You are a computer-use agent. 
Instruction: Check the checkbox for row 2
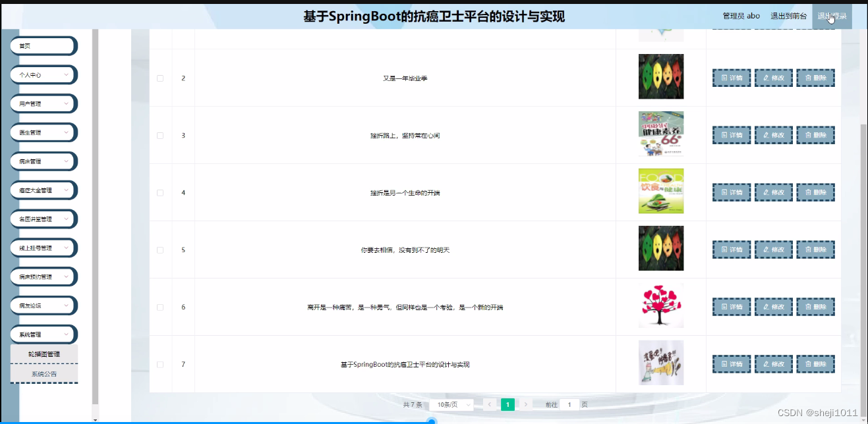[159, 77]
